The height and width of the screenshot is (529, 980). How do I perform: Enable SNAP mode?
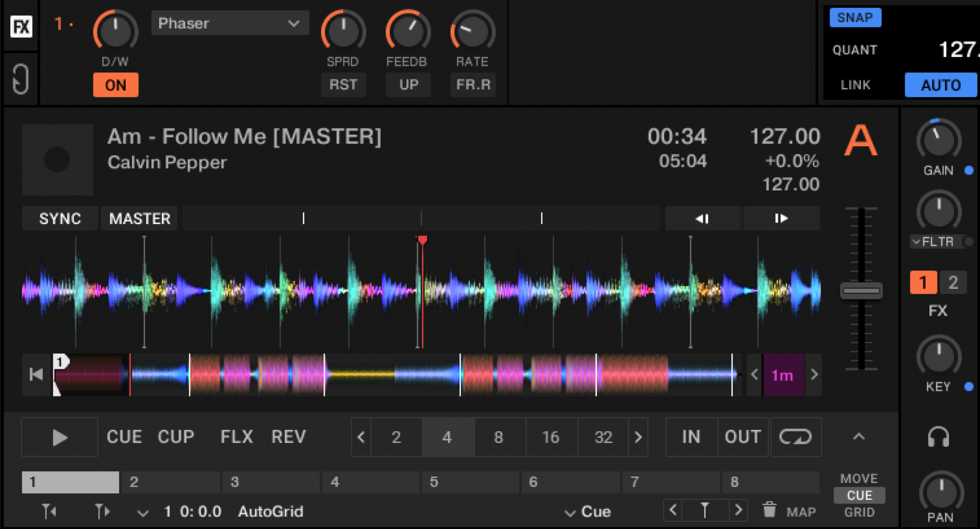855,17
